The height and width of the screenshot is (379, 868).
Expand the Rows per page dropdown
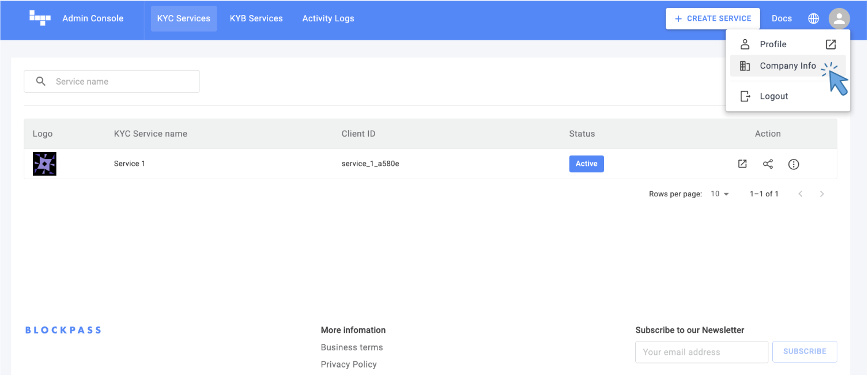click(x=720, y=194)
